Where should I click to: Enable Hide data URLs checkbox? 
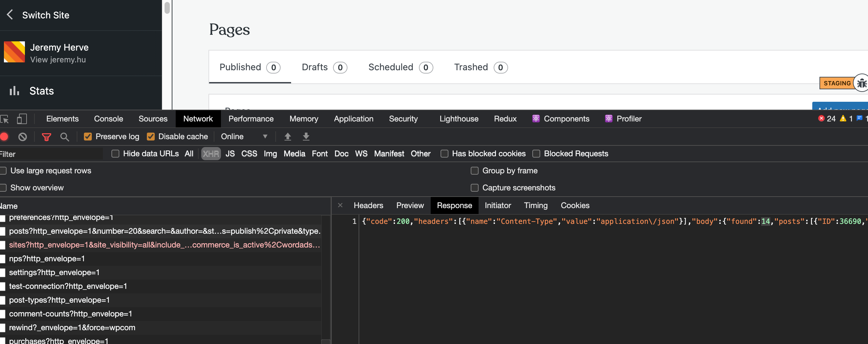[x=115, y=153]
